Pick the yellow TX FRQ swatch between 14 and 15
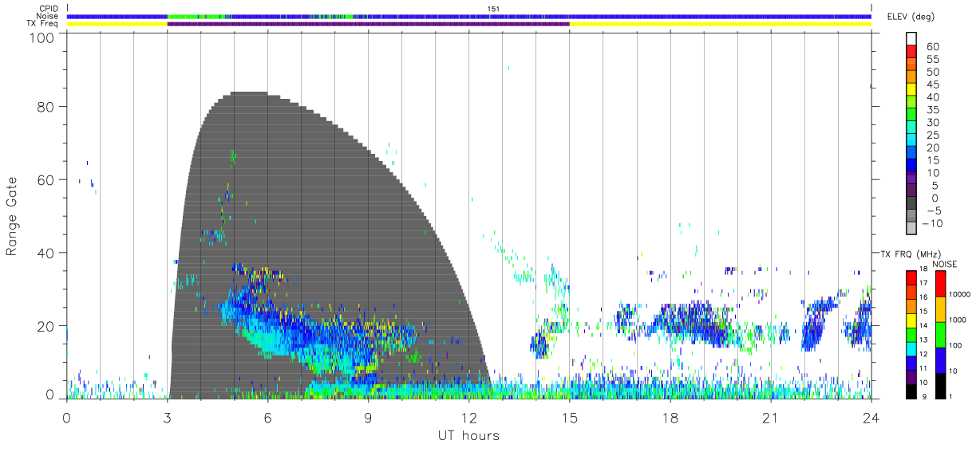980x452 pixels. coord(911,320)
